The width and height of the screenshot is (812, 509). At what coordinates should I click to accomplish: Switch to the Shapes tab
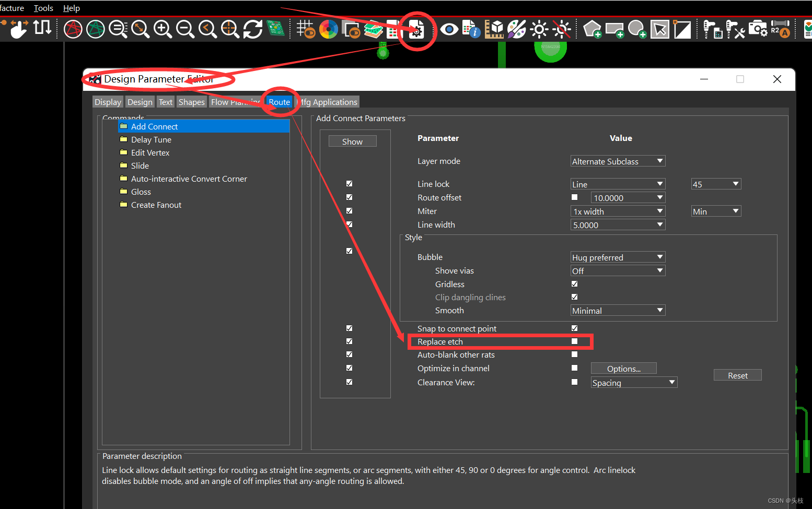pyautogui.click(x=191, y=102)
